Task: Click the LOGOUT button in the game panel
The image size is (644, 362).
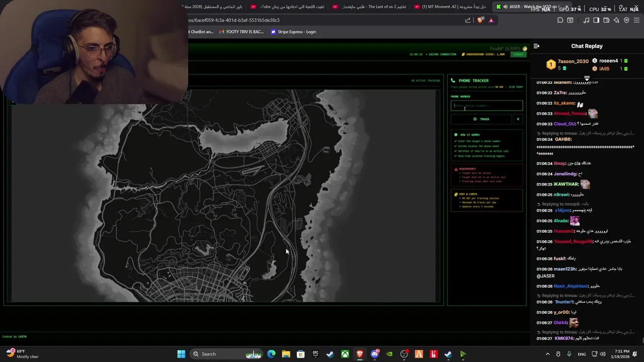Action: tap(518, 54)
